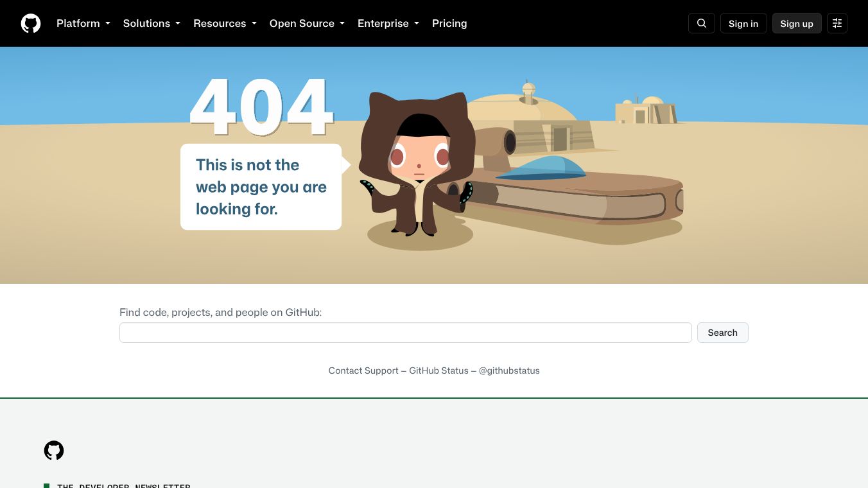Open the Open Source dropdown

pyautogui.click(x=307, y=23)
